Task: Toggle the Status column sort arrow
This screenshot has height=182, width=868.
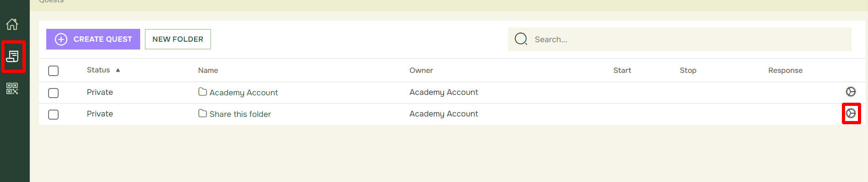Action: pyautogui.click(x=118, y=70)
